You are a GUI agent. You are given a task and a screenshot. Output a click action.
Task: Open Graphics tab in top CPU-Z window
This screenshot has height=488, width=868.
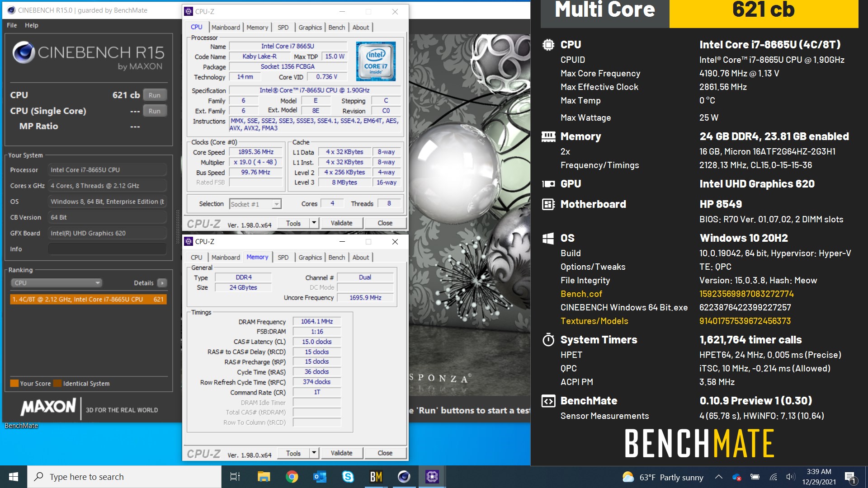310,28
